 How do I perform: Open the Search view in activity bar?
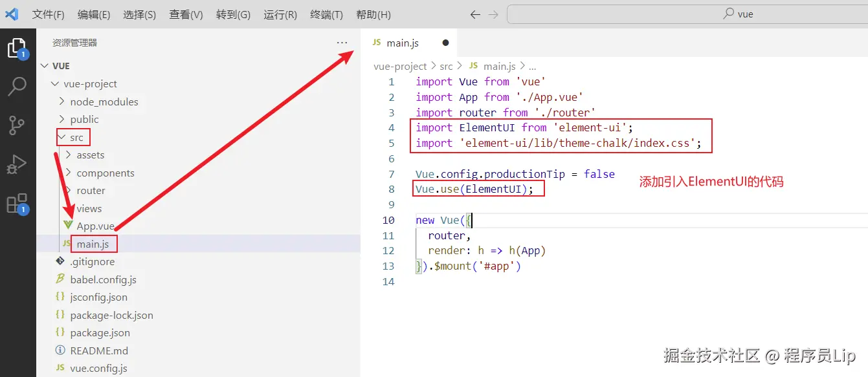[x=17, y=86]
